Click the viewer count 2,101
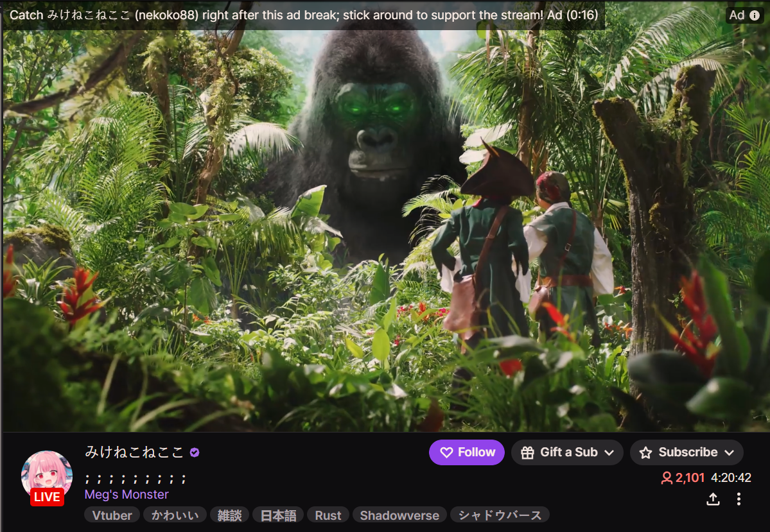 tap(690, 477)
